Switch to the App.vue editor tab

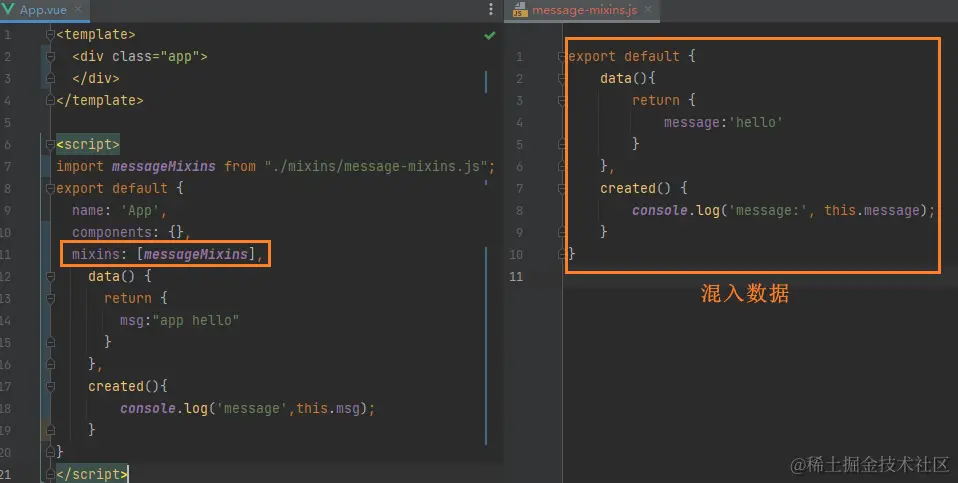point(43,10)
